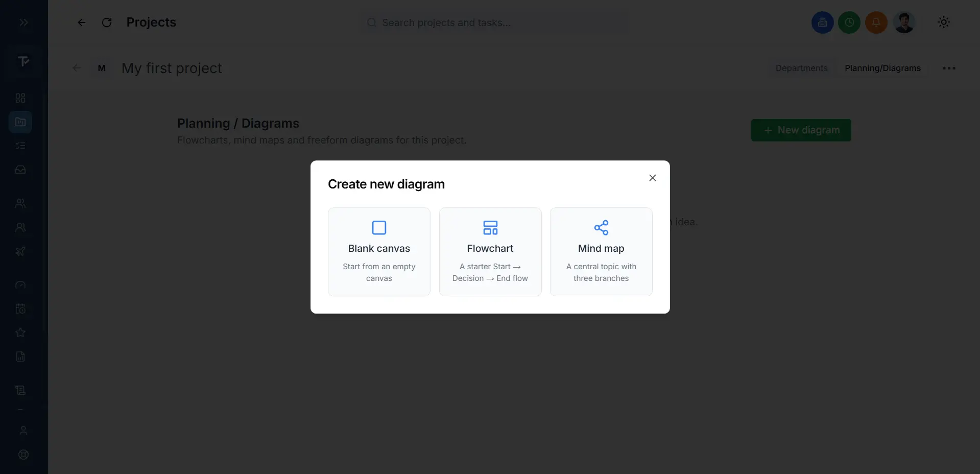Open tasks checklist icon in sidebar
This screenshot has height=474, width=980.
pos(20,146)
